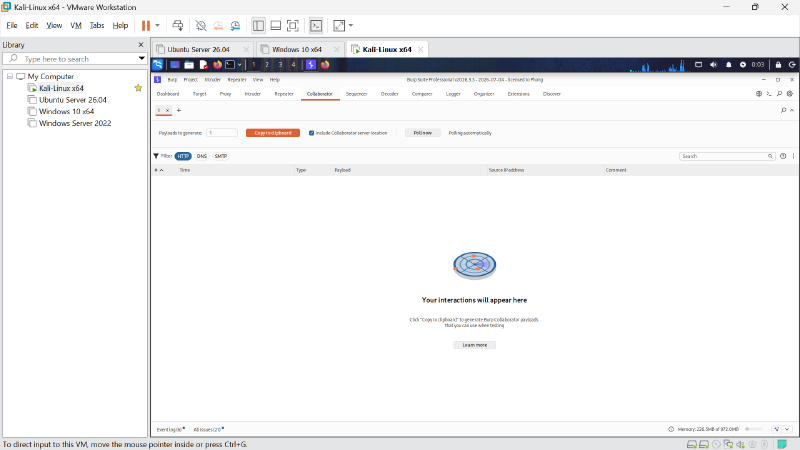Toggle Include Collaborator server location checkbox
The height and width of the screenshot is (450, 800).
pos(311,133)
